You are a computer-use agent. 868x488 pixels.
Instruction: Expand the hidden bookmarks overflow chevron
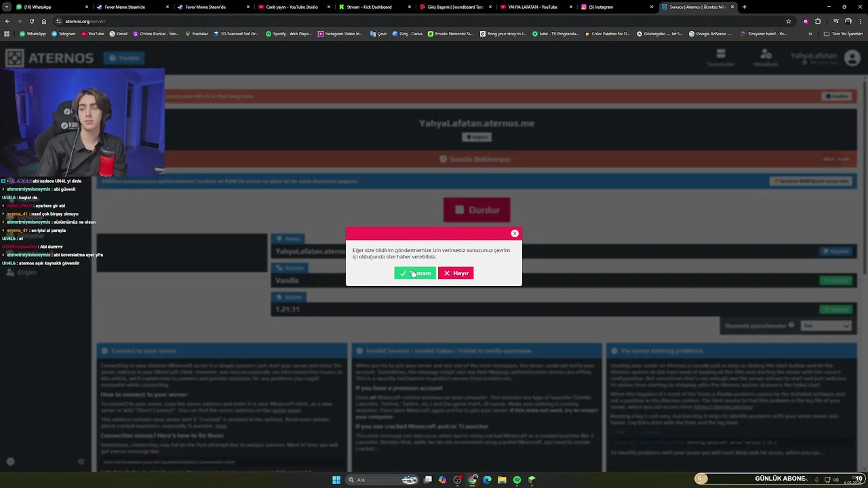click(810, 33)
